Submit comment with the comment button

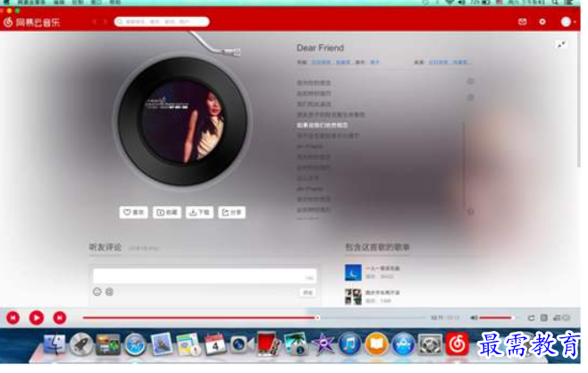point(307,292)
